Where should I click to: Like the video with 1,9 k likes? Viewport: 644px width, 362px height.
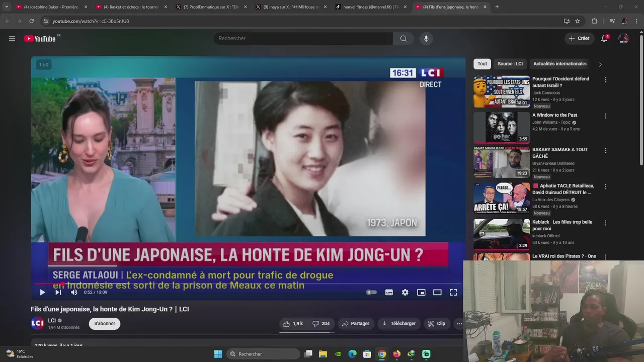click(x=293, y=324)
